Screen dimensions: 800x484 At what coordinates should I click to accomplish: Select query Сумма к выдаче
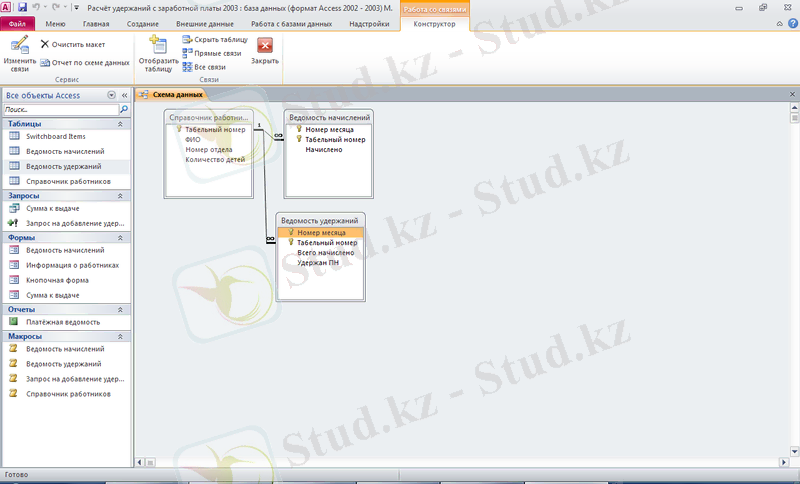point(66,208)
